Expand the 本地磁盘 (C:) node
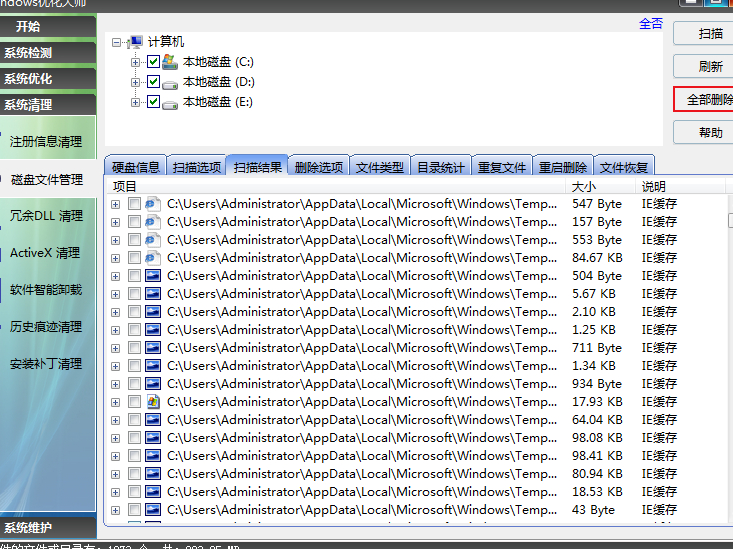Image resolution: width=733 pixels, height=549 pixels. click(136, 62)
